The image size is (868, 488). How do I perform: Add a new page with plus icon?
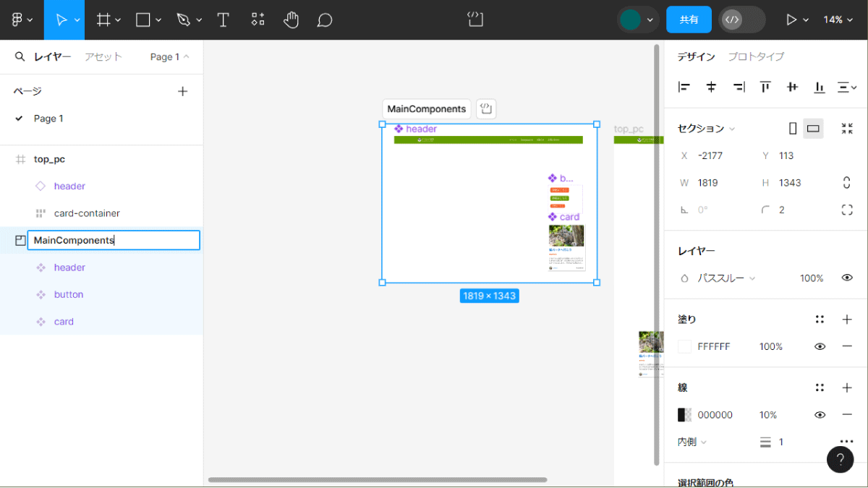(x=183, y=91)
